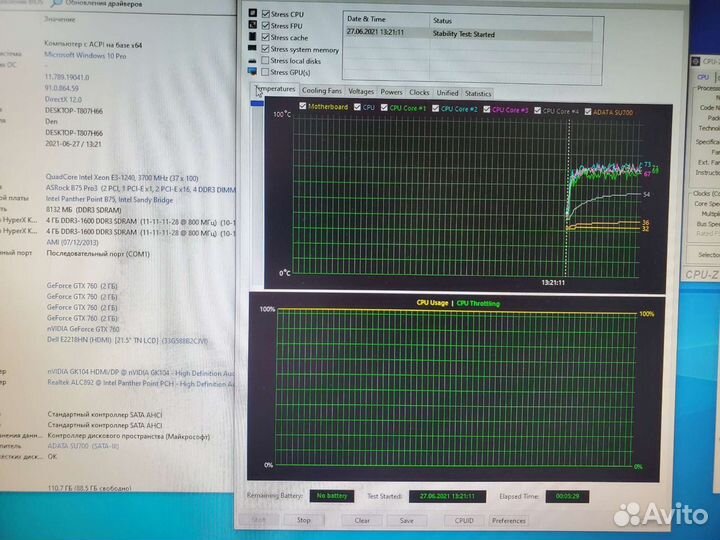
Task: Click the disk drive icon beside Stress local disks
Action: [x=252, y=60]
